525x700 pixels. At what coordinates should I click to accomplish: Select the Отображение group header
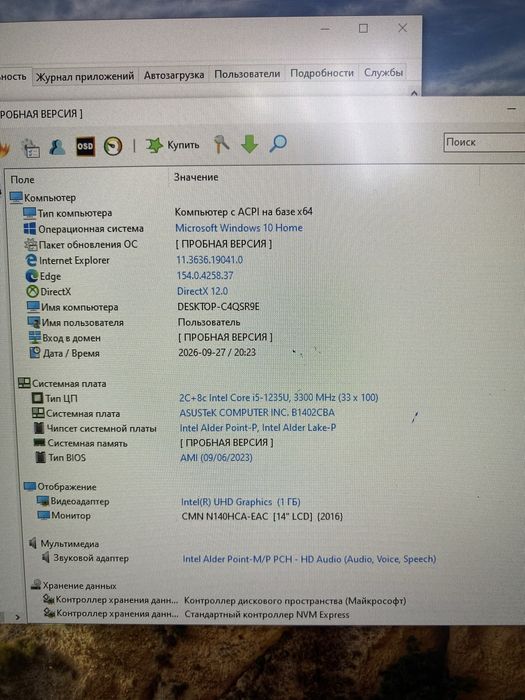(60, 487)
